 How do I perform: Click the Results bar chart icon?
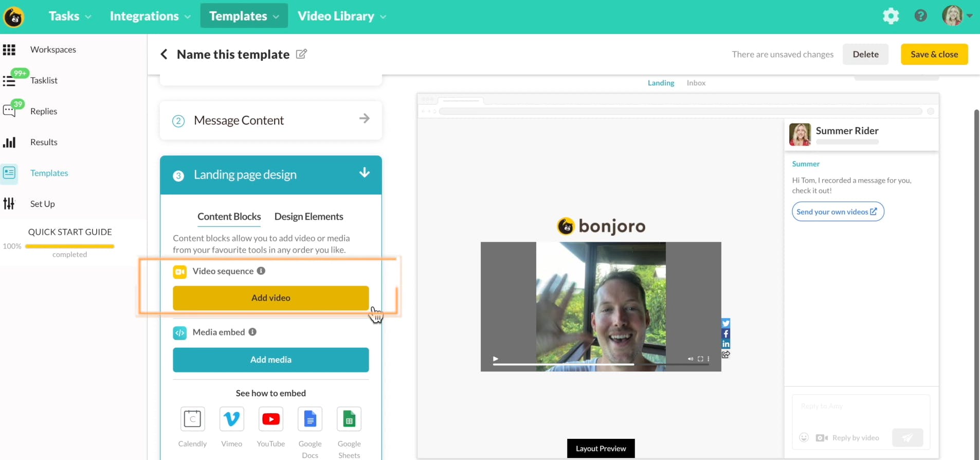pyautogui.click(x=9, y=142)
